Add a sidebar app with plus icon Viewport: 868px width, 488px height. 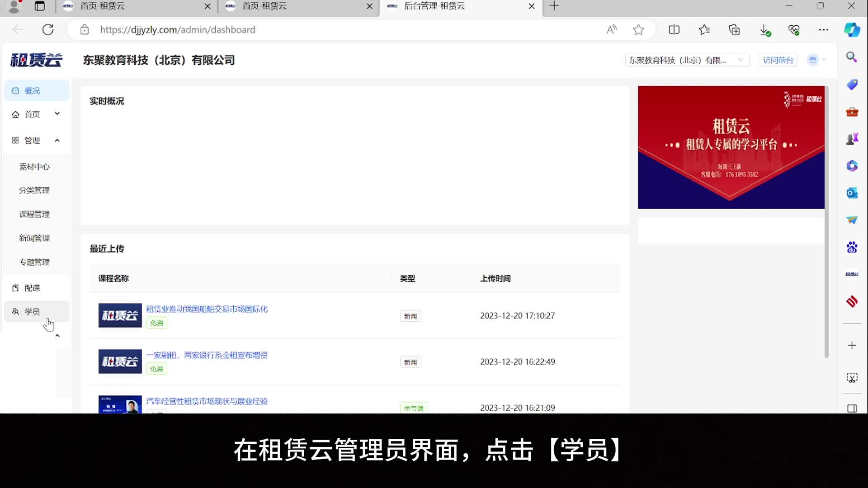852,345
